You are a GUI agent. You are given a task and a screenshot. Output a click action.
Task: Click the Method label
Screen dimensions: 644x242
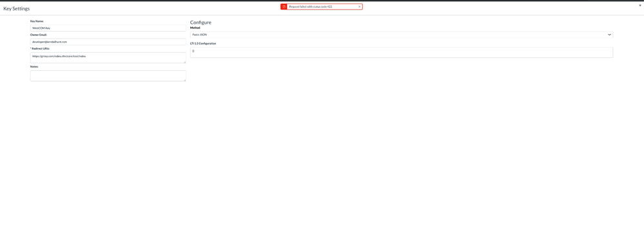[x=195, y=28]
